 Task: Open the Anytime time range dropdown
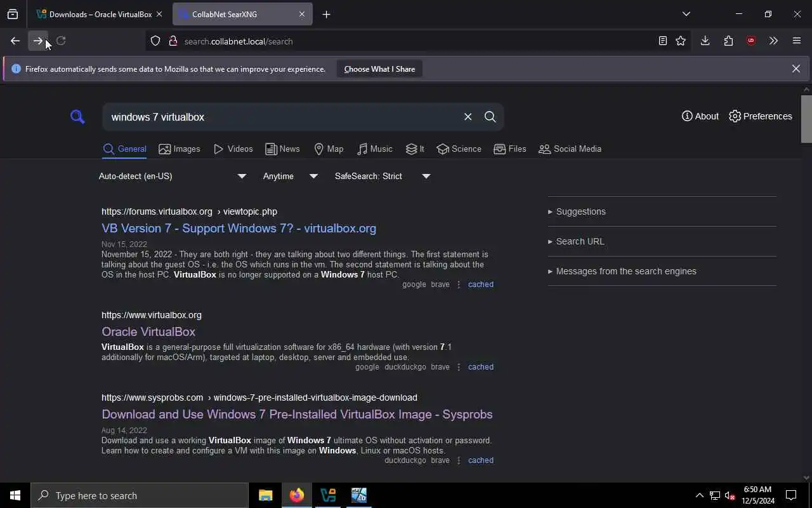pyautogui.click(x=291, y=176)
